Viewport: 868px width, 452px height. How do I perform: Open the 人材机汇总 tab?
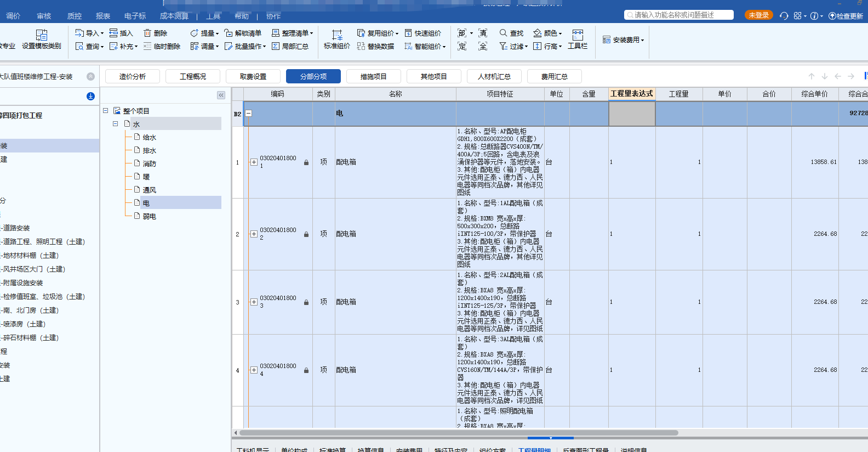[494, 77]
